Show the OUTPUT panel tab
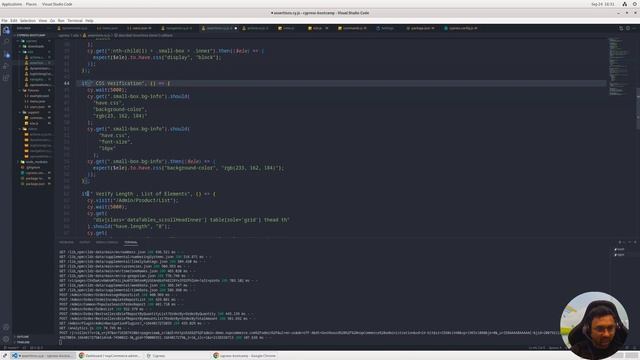 click(84, 242)
